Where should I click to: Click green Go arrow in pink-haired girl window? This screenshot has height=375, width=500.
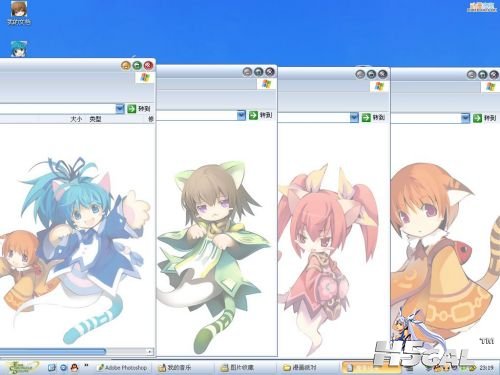[x=366, y=117]
